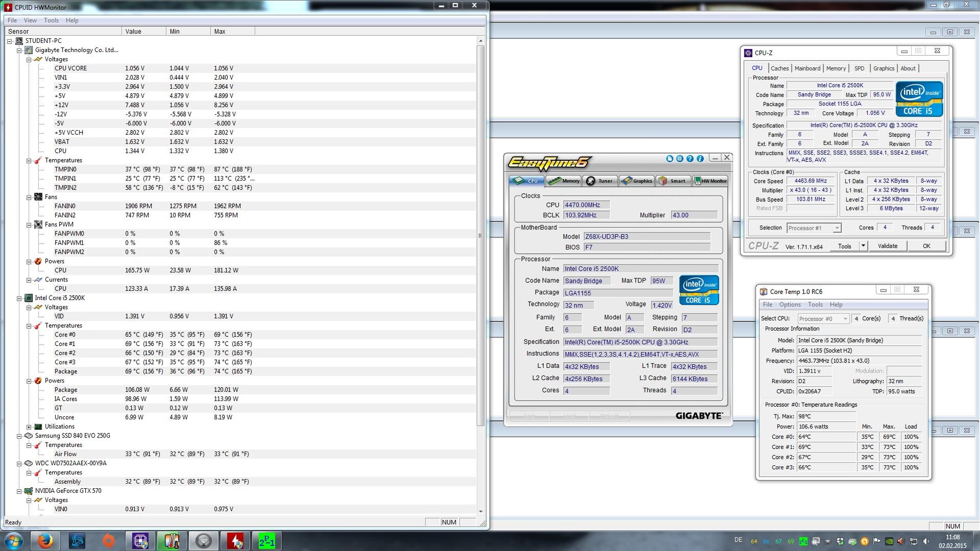Open the Windows Start menu
980x551 pixels.
pos(14,541)
